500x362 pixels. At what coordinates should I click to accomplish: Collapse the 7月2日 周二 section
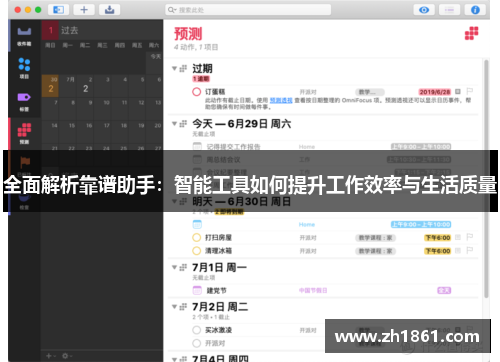[174, 306]
